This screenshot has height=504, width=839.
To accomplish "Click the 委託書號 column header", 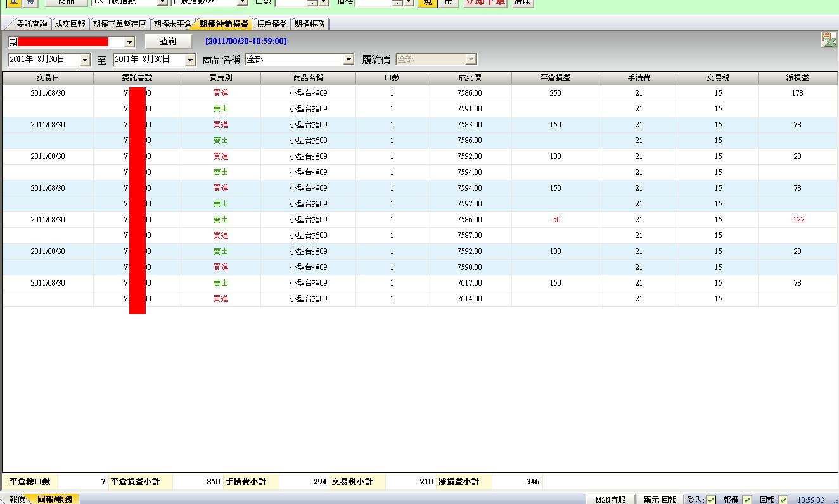I will [137, 78].
